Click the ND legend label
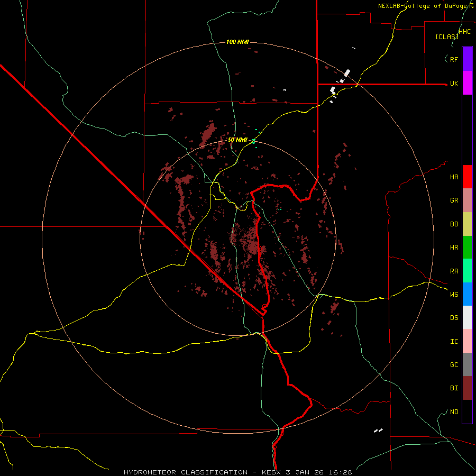 (454, 412)
